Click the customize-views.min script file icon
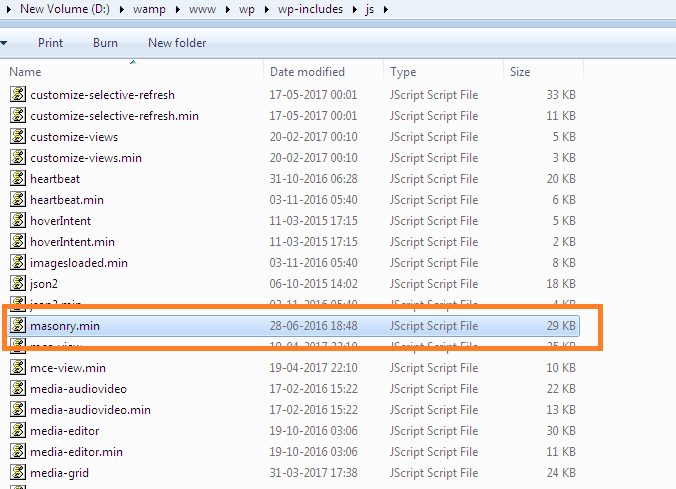The image size is (676, 489). pos(18,157)
